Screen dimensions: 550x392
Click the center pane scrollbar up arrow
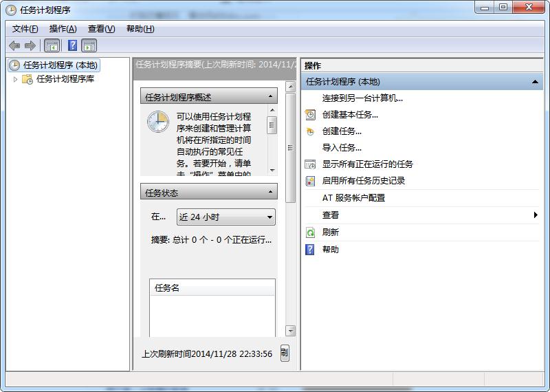coord(290,87)
